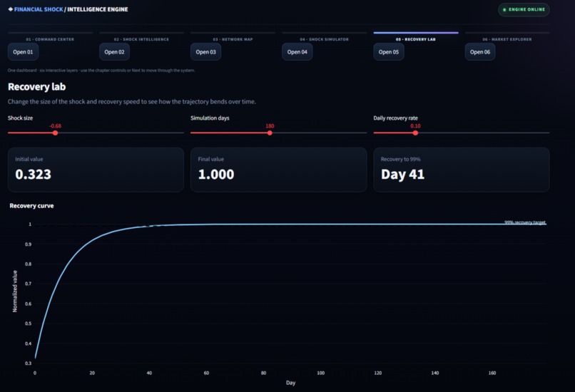
Task: Click the Shock size slider handle
Action: click(55, 133)
